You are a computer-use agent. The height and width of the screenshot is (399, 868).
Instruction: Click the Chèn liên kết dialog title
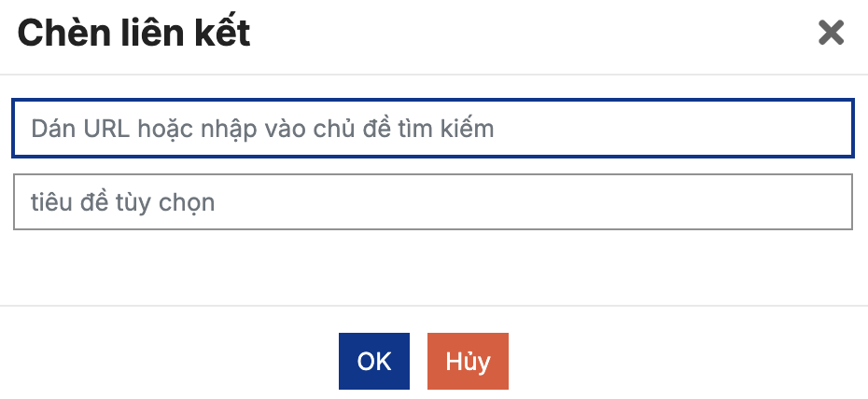[133, 34]
